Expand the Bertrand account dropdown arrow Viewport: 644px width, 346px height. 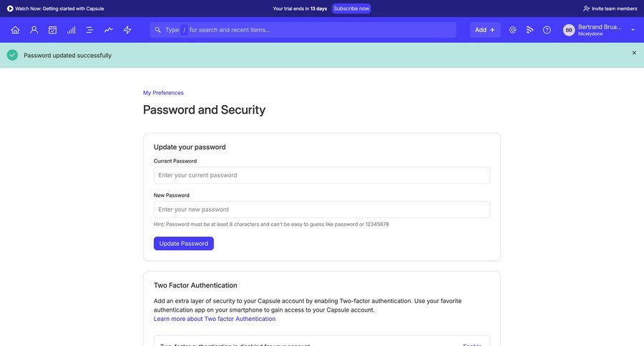coord(633,30)
